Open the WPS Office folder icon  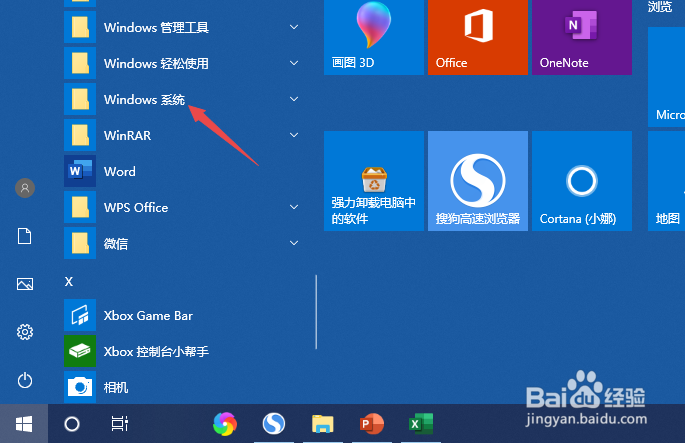coord(80,207)
